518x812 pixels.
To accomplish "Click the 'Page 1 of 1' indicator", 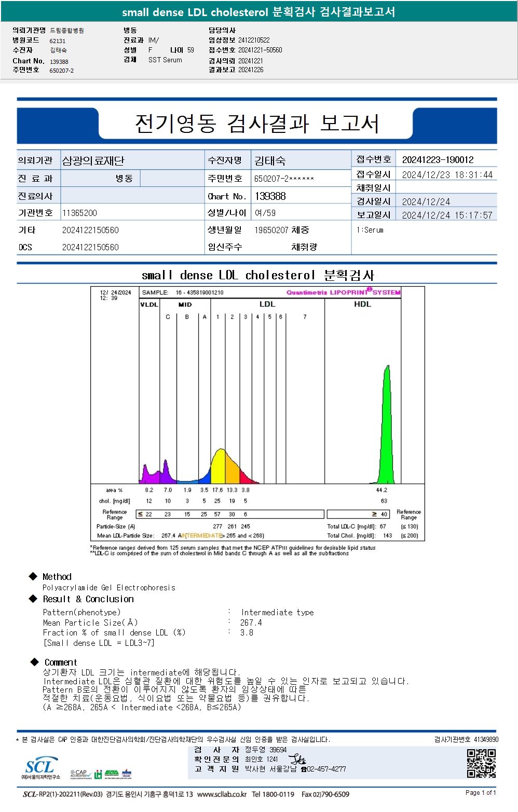I will point(481,793).
